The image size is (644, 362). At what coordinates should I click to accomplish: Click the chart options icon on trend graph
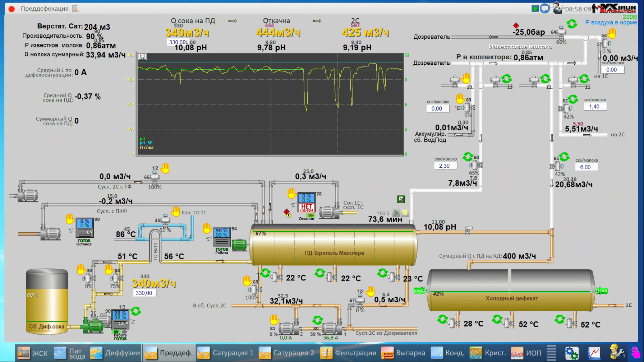pyautogui.click(x=143, y=56)
